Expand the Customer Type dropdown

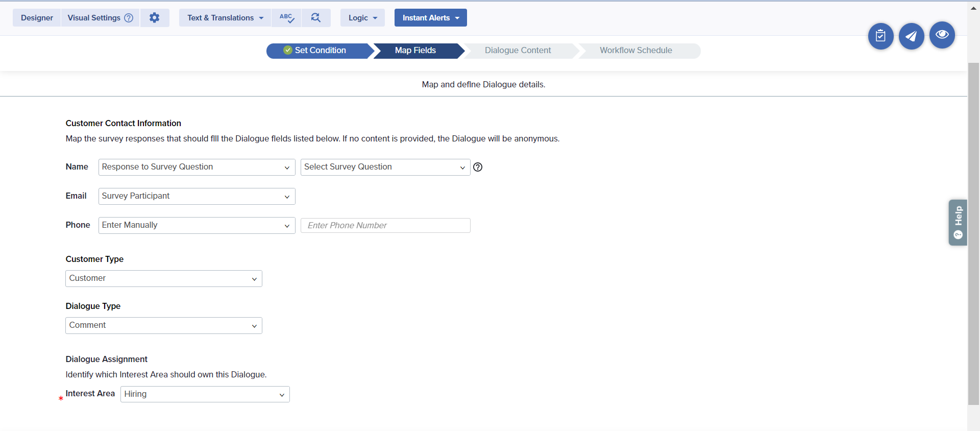click(163, 278)
